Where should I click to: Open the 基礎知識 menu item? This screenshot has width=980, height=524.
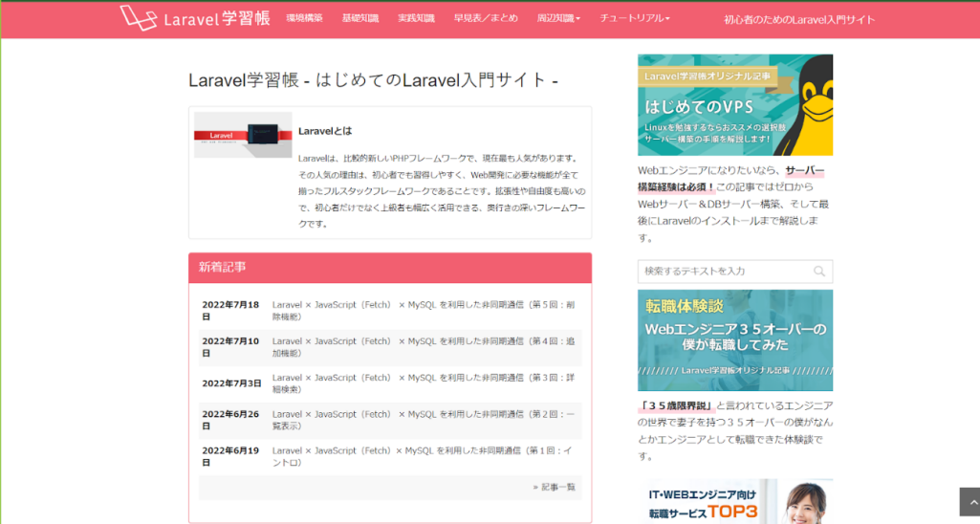360,18
